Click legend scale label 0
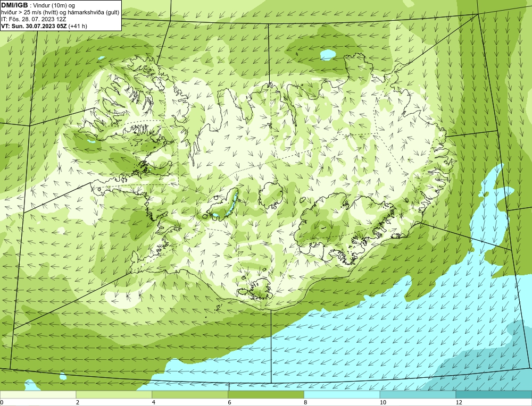This screenshot has width=532, height=406. pos(2,402)
